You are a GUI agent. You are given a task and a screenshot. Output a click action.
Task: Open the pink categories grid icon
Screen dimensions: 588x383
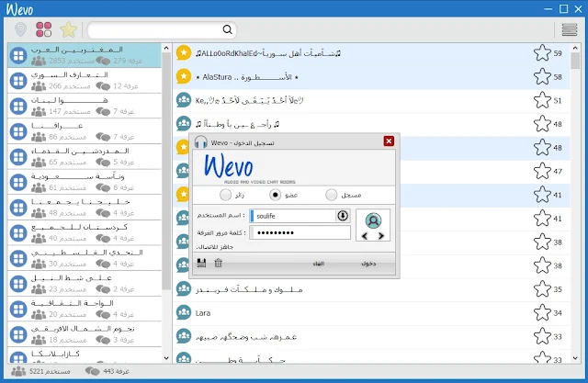(x=44, y=29)
